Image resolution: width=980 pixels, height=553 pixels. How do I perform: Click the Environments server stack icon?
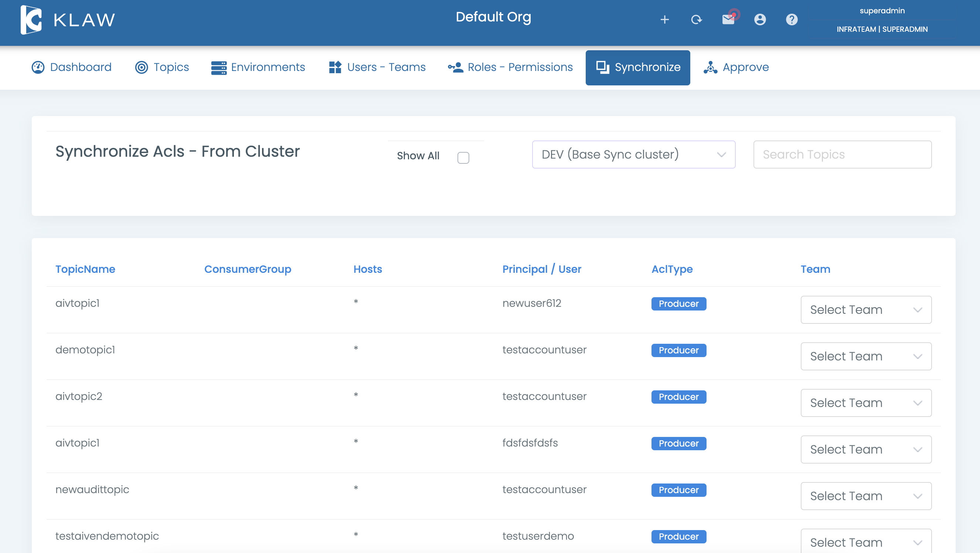(x=219, y=68)
